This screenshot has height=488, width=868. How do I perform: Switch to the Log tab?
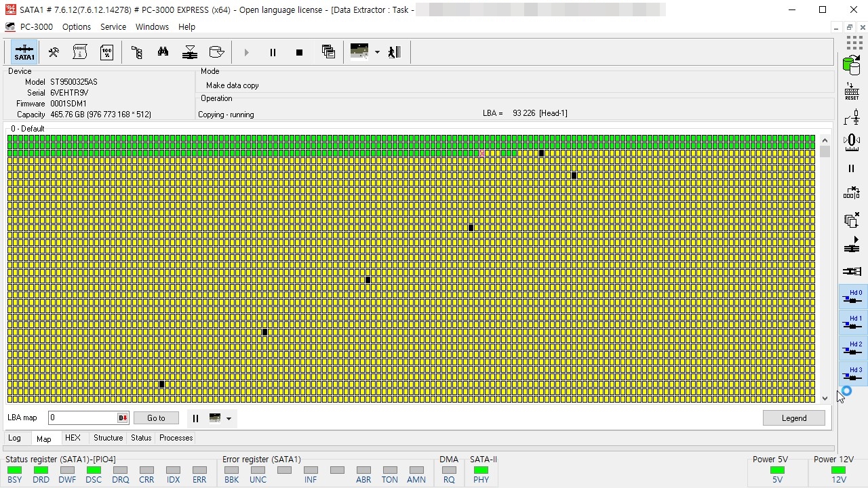point(14,438)
